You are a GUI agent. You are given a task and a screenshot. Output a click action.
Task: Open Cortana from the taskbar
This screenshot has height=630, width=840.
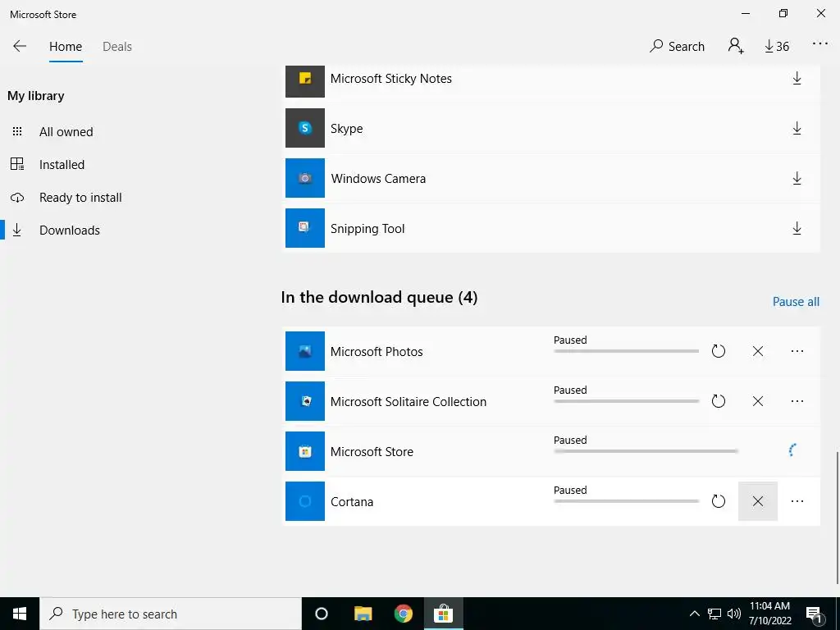click(x=321, y=614)
